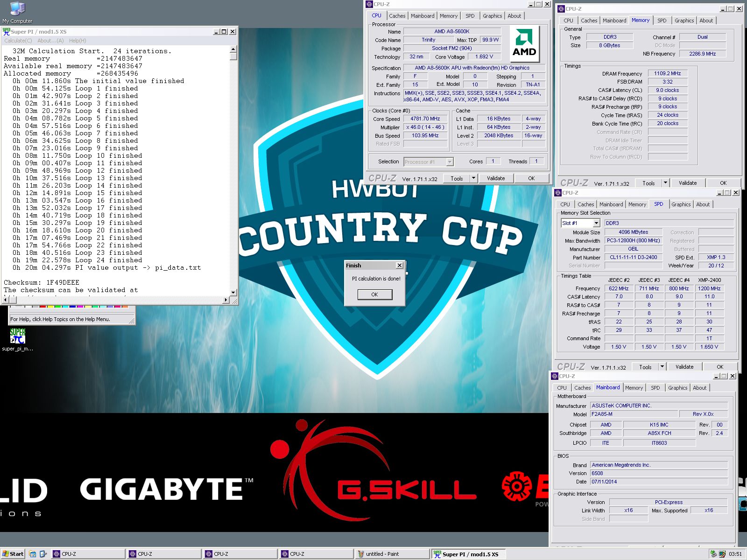
Task: Click the Paint status bar help text
Action: pyautogui.click(x=60, y=319)
